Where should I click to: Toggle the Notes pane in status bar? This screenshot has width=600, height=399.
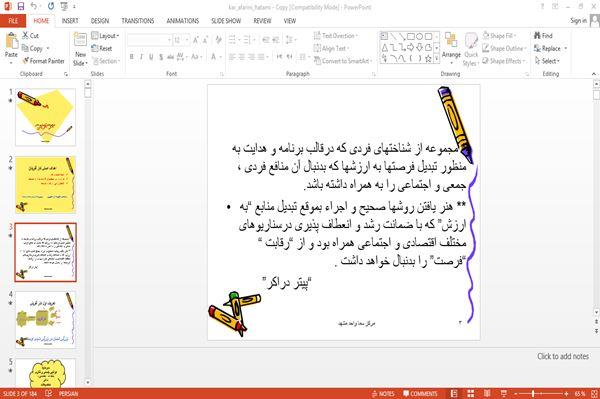[383, 393]
